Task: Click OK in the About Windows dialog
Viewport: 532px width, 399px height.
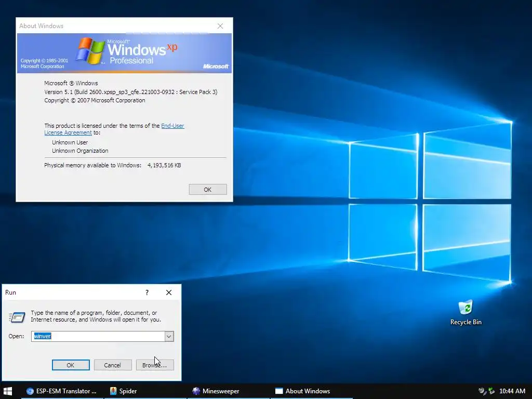Action: click(x=208, y=190)
